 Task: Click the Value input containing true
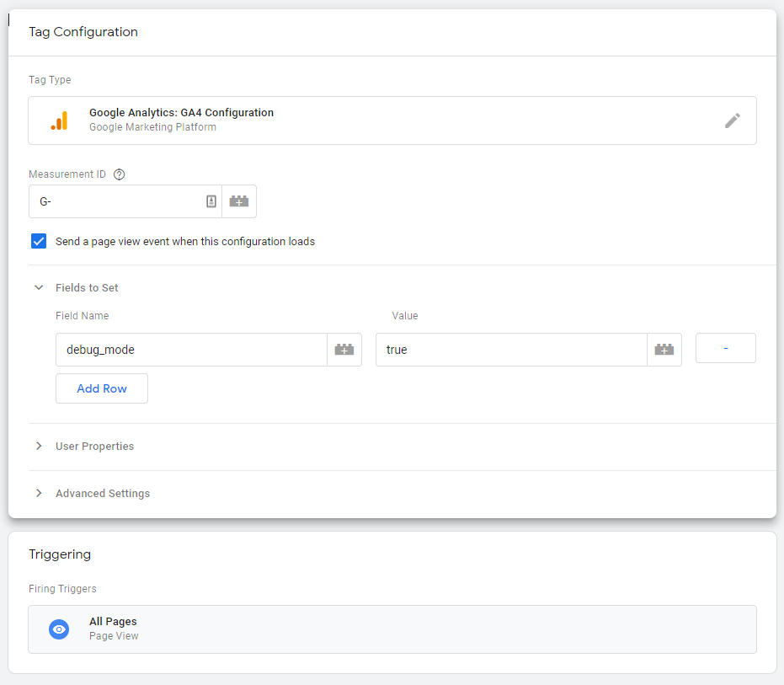pyautogui.click(x=509, y=350)
